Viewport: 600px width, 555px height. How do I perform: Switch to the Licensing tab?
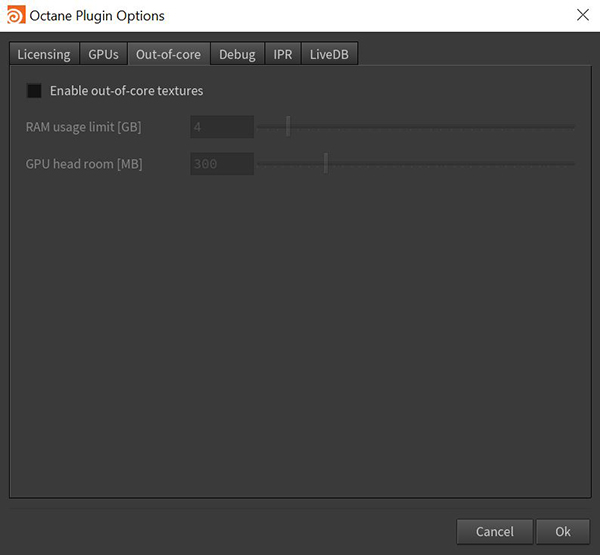tap(44, 55)
